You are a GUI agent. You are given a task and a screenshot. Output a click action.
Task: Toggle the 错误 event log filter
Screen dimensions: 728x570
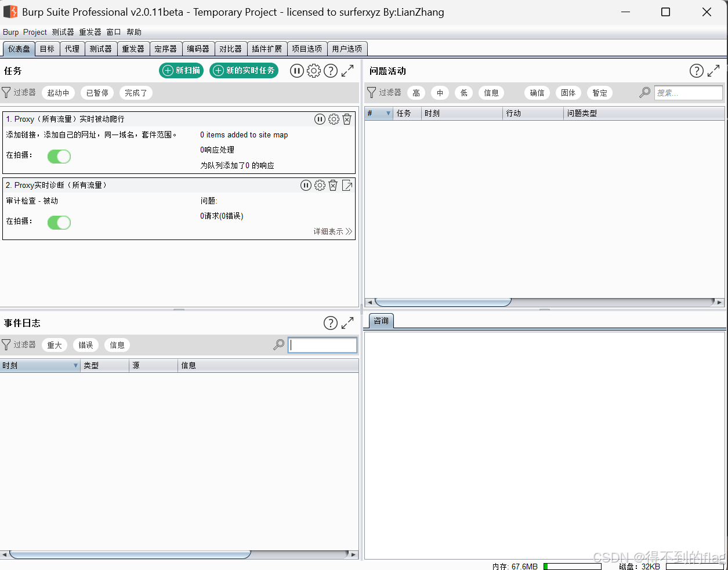click(86, 345)
